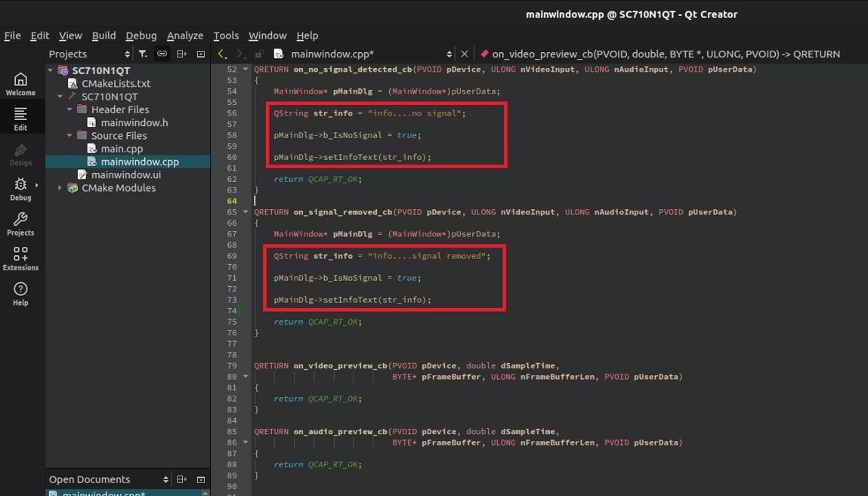Place cursor on "info....no signal" string
The image size is (868, 496).
(414, 112)
